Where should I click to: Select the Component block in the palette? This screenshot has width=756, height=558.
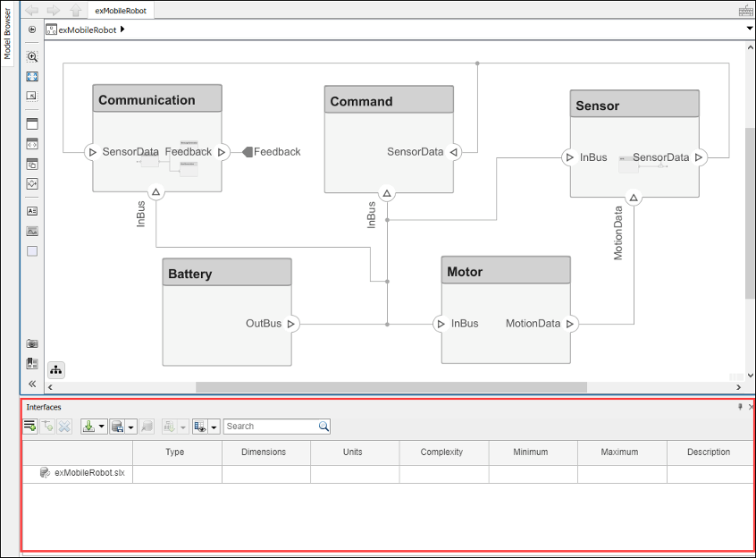point(32,123)
